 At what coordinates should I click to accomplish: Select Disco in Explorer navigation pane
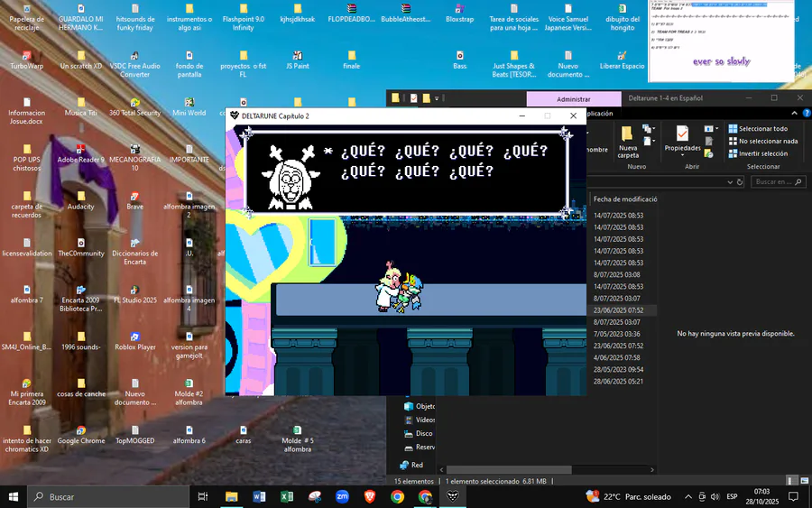click(x=419, y=433)
